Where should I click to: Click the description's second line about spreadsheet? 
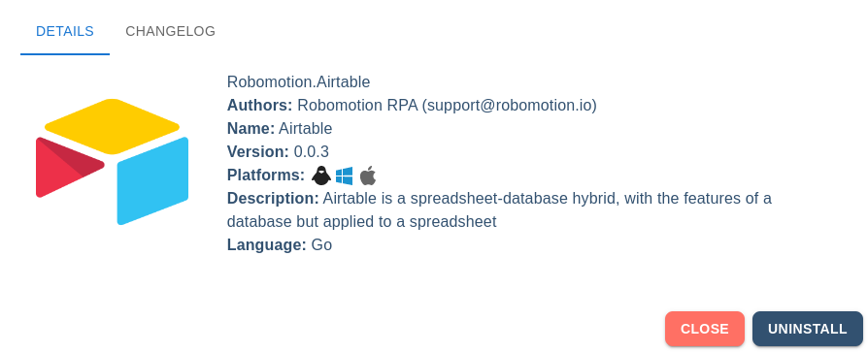click(361, 221)
